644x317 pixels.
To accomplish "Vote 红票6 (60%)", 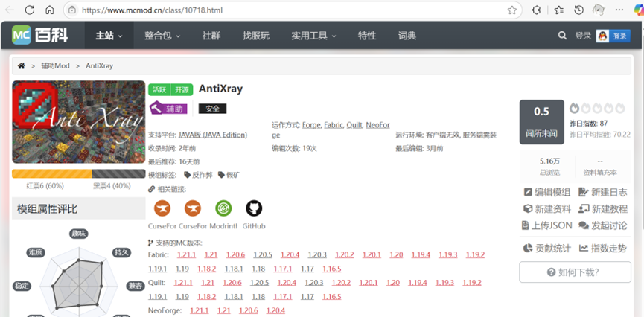I will (45, 186).
